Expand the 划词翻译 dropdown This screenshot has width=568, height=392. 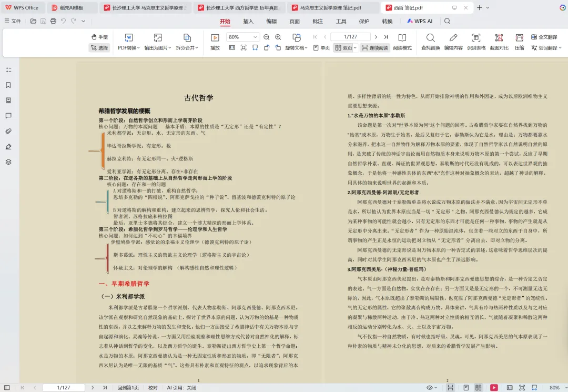[560, 48]
